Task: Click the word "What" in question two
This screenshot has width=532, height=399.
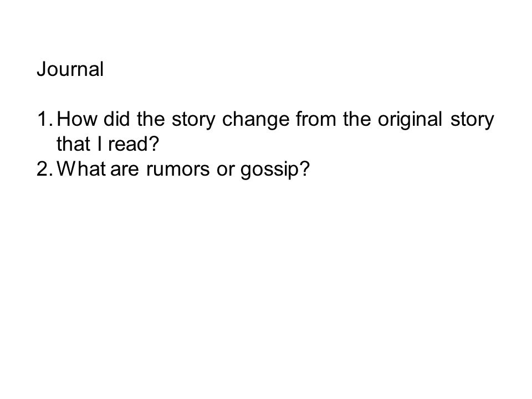Action: click(81, 169)
